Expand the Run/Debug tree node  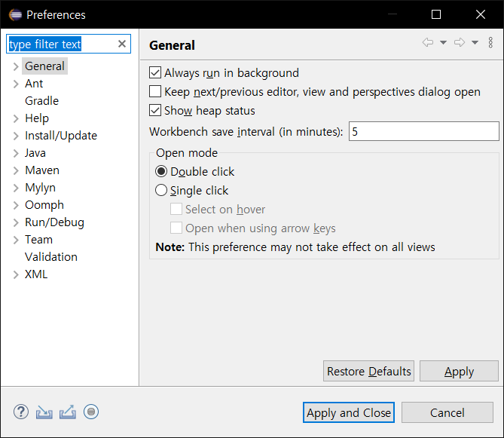coord(16,223)
